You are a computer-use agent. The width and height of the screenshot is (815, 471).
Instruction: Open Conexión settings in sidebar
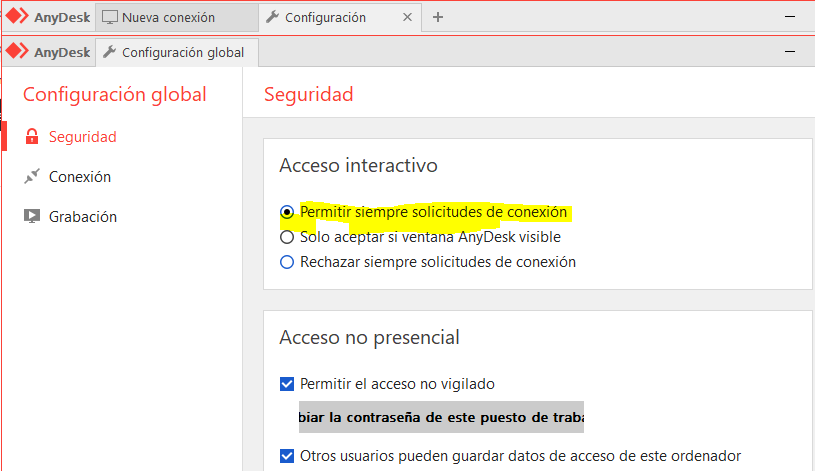[x=80, y=177]
